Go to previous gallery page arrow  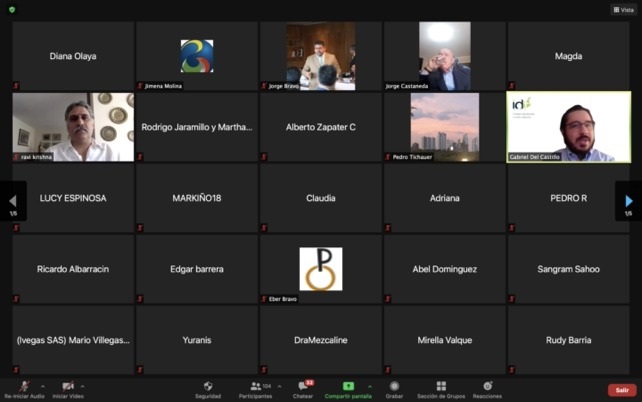coord(13,201)
